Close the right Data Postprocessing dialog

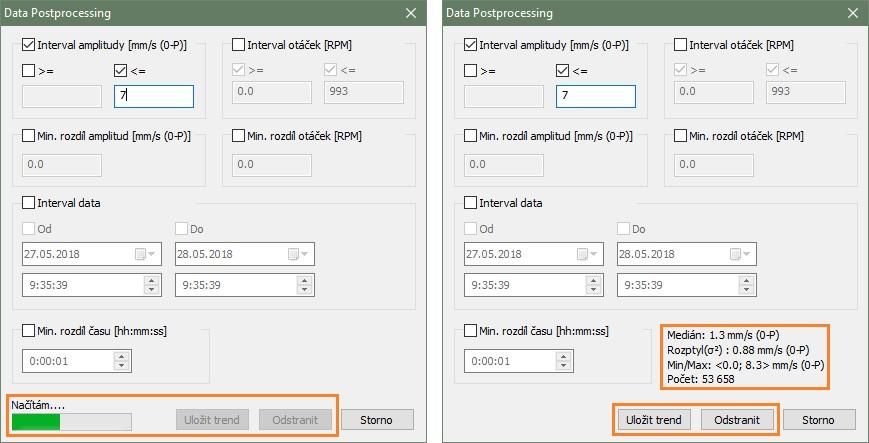click(x=853, y=13)
